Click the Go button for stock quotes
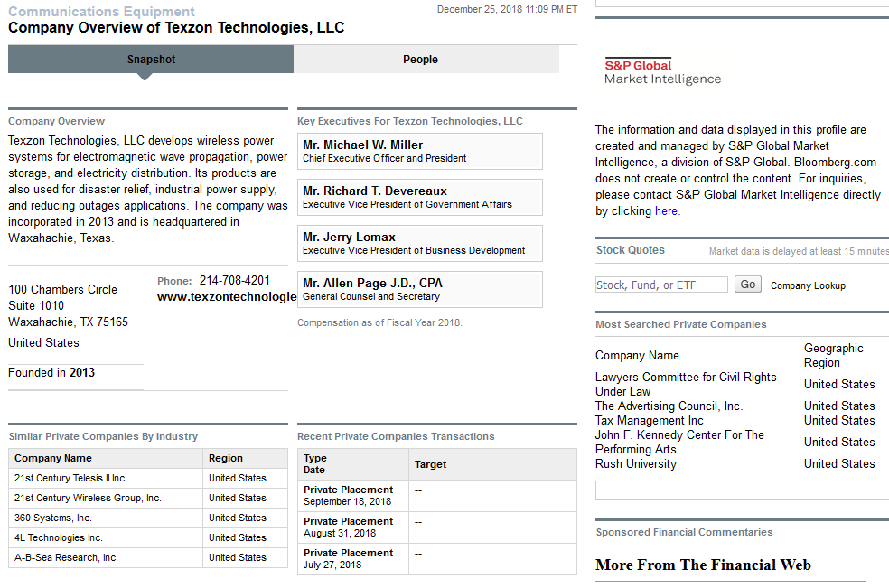 point(747,284)
